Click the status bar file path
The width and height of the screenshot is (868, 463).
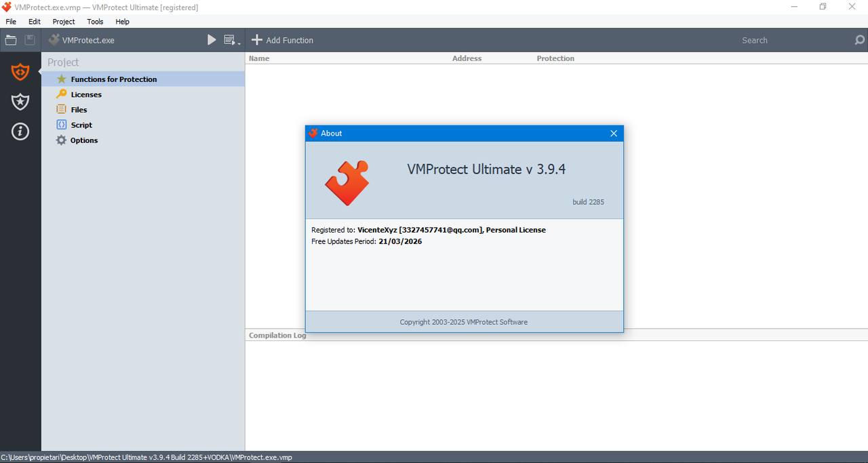[x=146, y=458]
